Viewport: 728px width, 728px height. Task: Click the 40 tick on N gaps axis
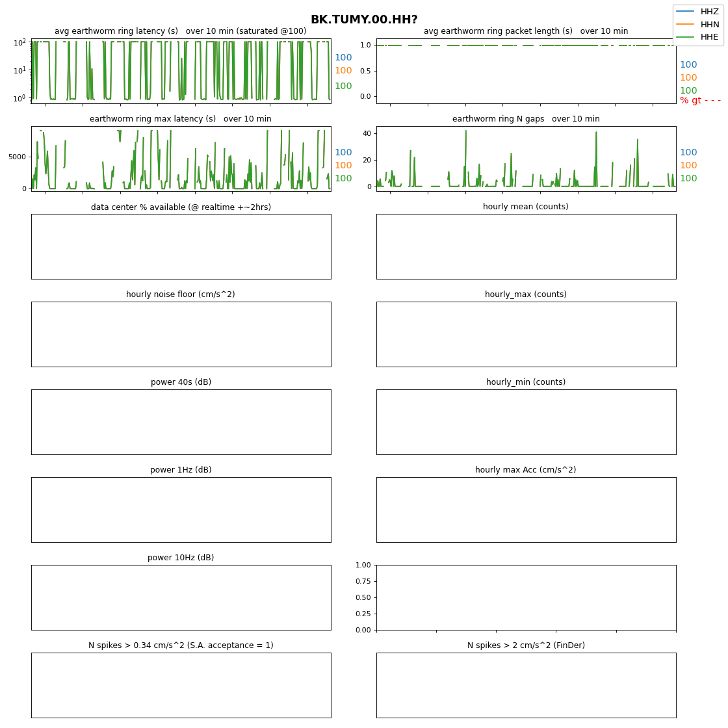coord(367,134)
